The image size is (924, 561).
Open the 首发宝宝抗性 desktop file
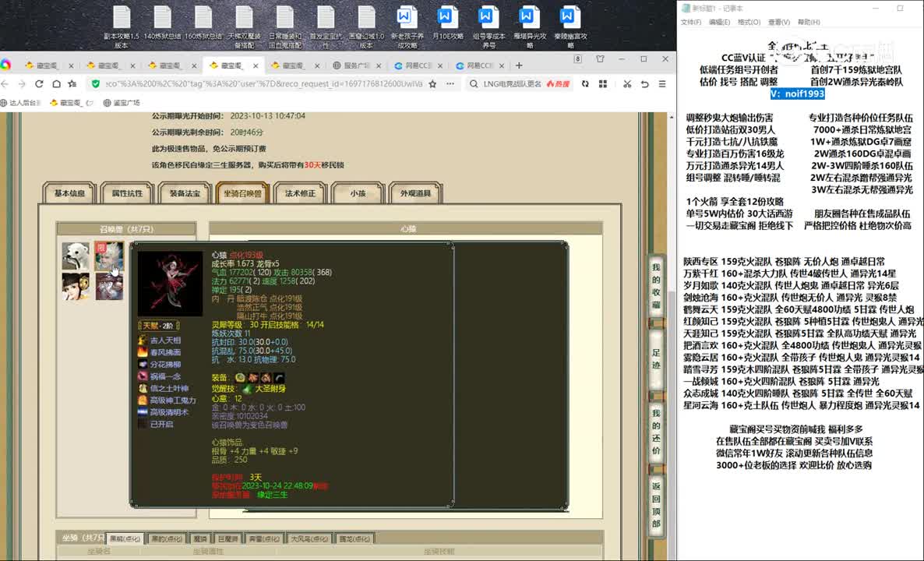(326, 27)
